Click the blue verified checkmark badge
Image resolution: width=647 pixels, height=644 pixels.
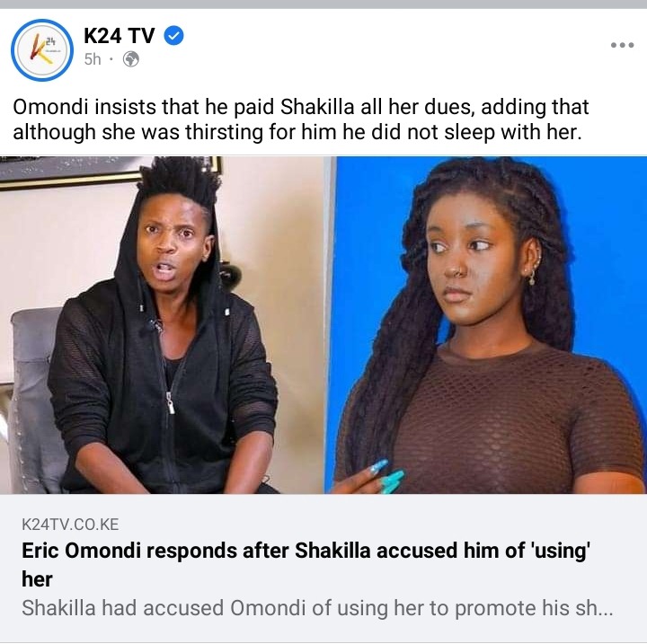coord(174,36)
